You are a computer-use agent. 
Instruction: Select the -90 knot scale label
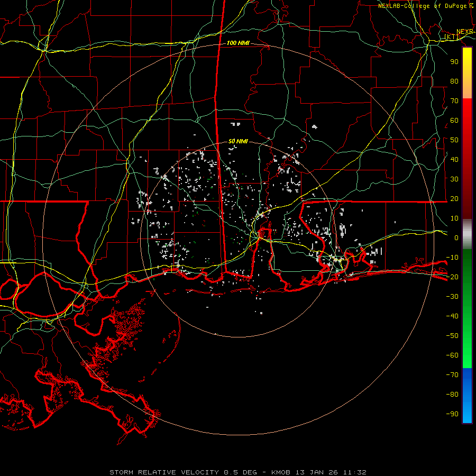[x=452, y=414]
